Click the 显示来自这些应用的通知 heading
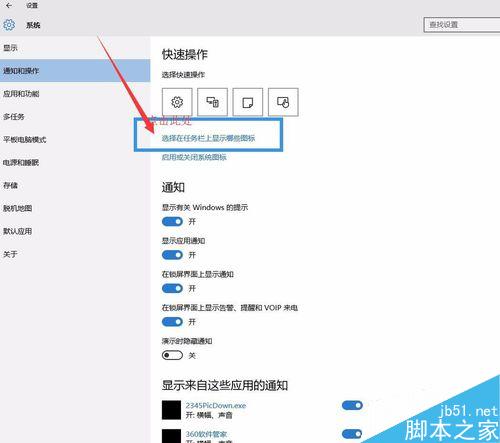The image size is (500, 443). pos(225,385)
